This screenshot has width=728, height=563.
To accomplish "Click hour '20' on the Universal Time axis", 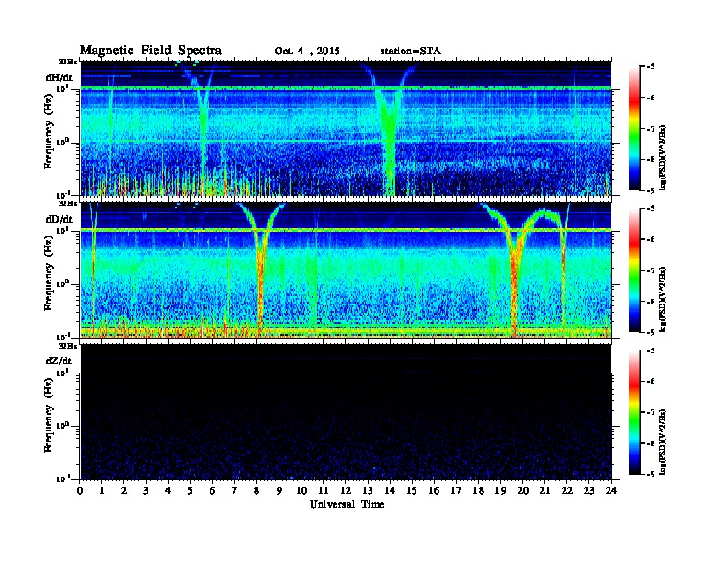I will click(x=523, y=491).
